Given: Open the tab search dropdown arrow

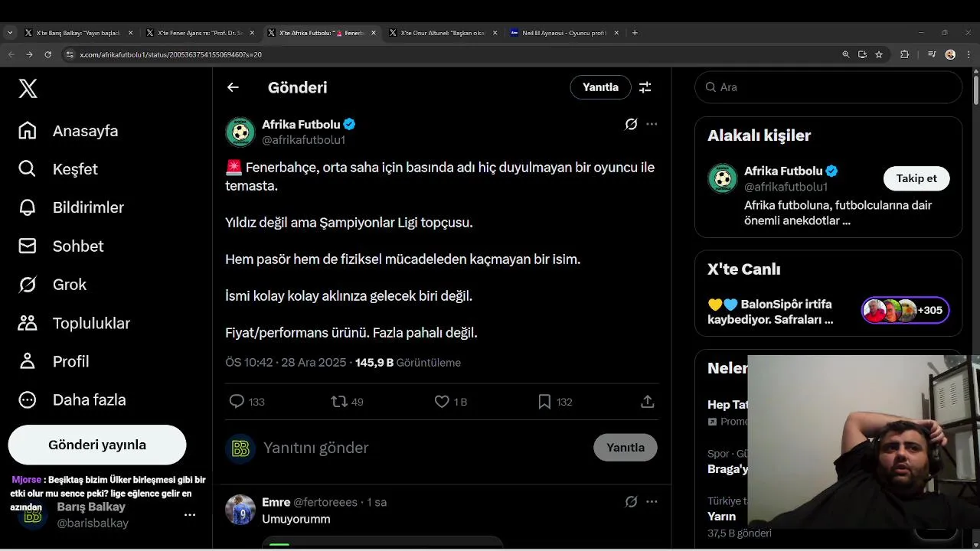Looking at the screenshot, I should [x=10, y=33].
